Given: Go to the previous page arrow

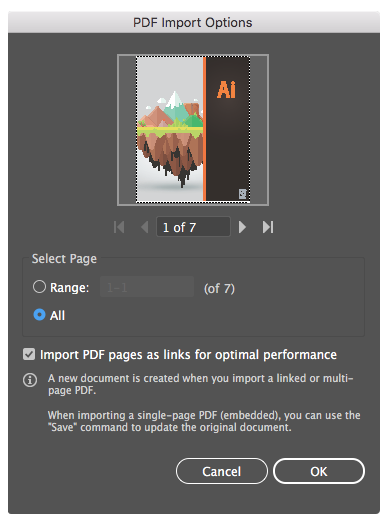Looking at the screenshot, I should (x=144, y=227).
